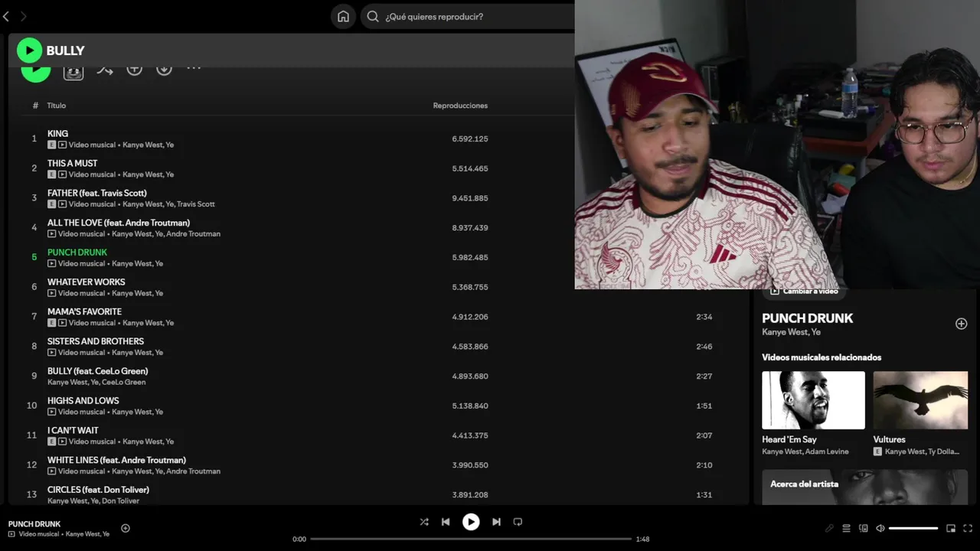The height and width of the screenshot is (551, 980).
Task: Click PUNCH DRUNK title in player bar
Action: (x=34, y=524)
